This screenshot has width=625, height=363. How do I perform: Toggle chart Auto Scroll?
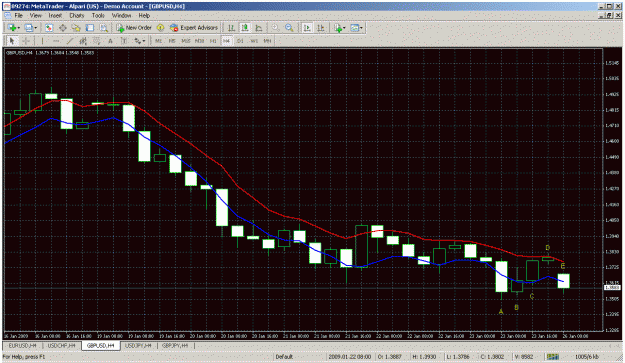pos(307,27)
